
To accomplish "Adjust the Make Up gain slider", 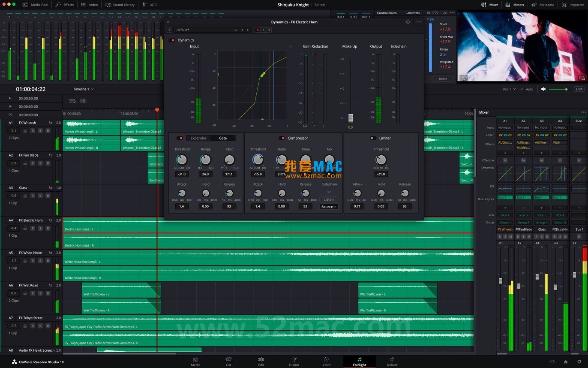I will coord(350,118).
